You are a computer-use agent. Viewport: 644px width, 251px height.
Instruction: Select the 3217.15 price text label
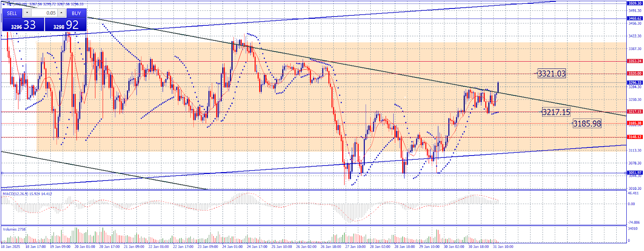point(556,112)
